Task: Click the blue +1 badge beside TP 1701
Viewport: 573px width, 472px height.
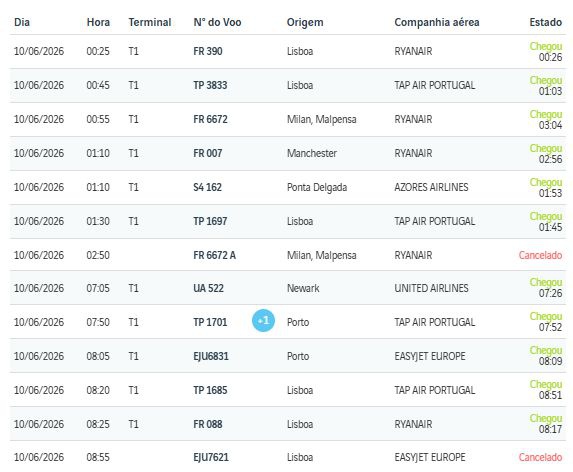Action: (x=263, y=320)
